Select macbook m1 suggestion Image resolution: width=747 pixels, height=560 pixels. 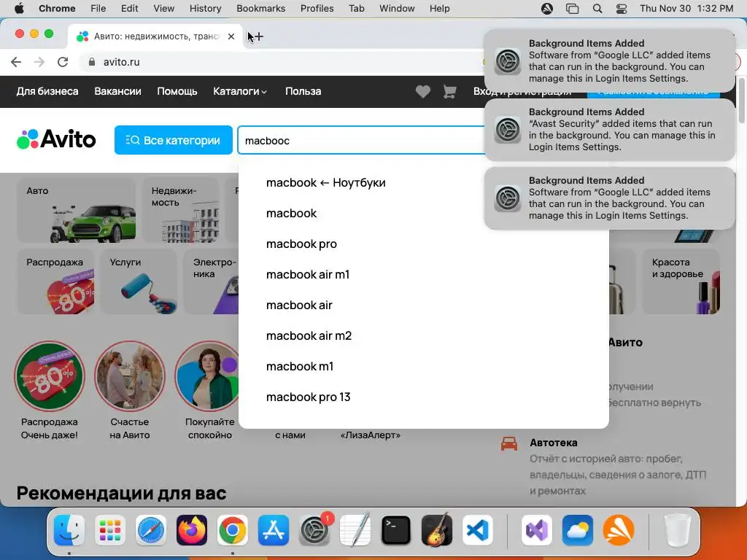pos(300,366)
